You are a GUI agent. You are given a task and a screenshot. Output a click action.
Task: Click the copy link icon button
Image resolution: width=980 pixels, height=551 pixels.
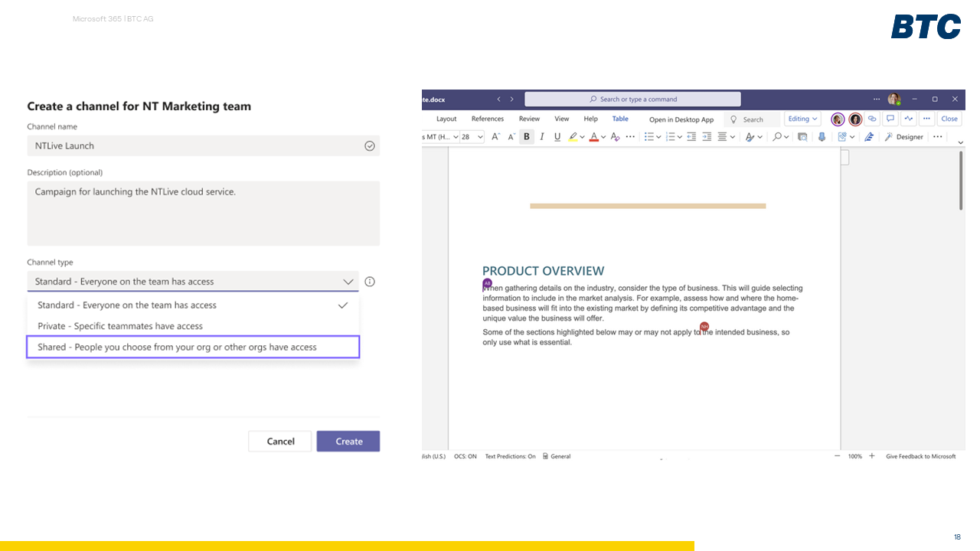pyautogui.click(x=872, y=119)
